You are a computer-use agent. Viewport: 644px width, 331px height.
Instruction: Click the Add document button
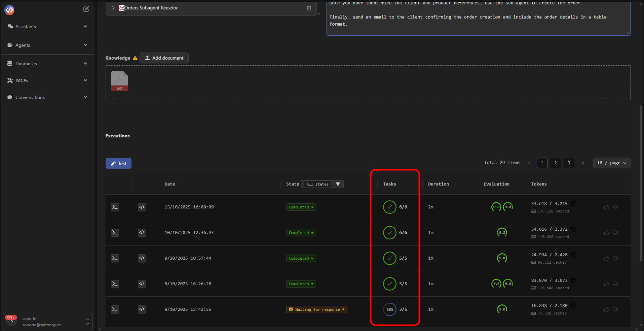(164, 58)
